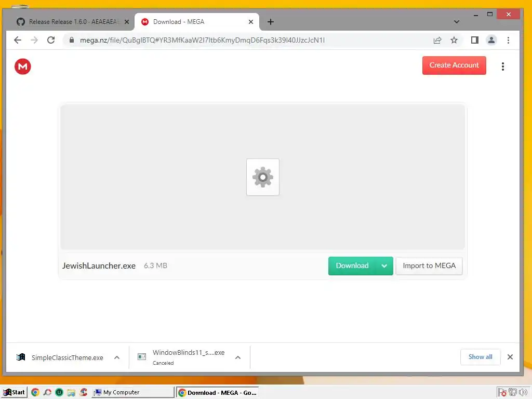Click the address bar URL

tap(202, 40)
